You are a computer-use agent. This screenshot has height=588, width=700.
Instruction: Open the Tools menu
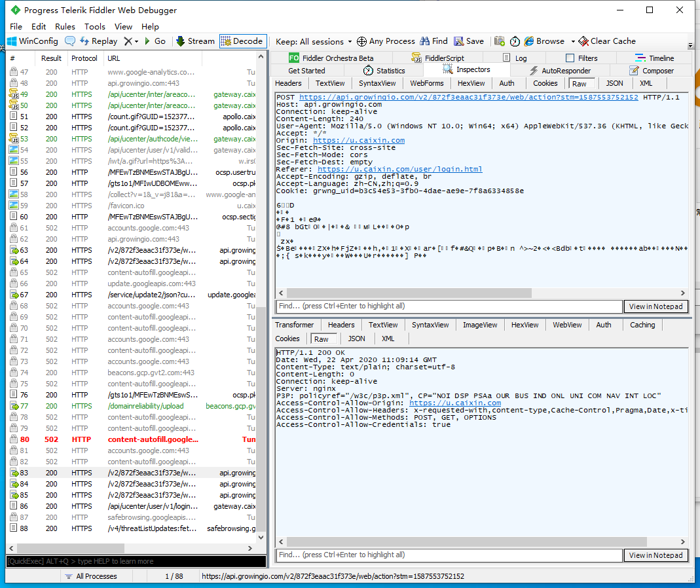pos(95,27)
